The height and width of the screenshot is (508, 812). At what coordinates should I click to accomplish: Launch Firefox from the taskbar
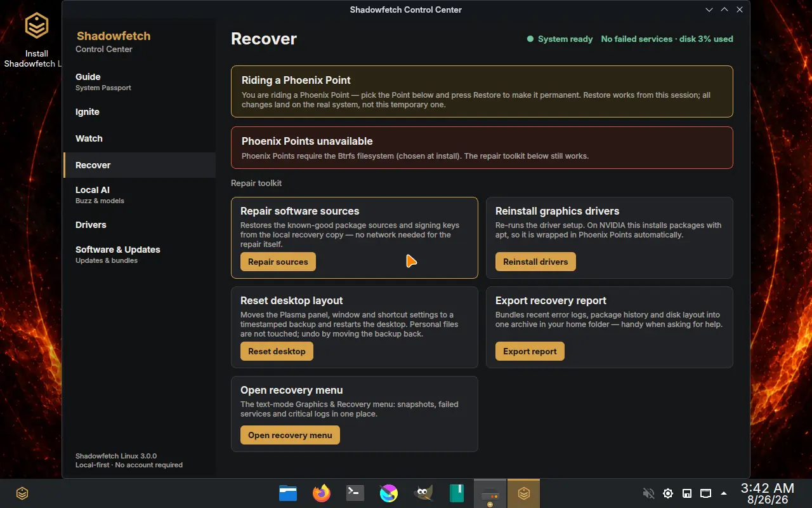(322, 493)
